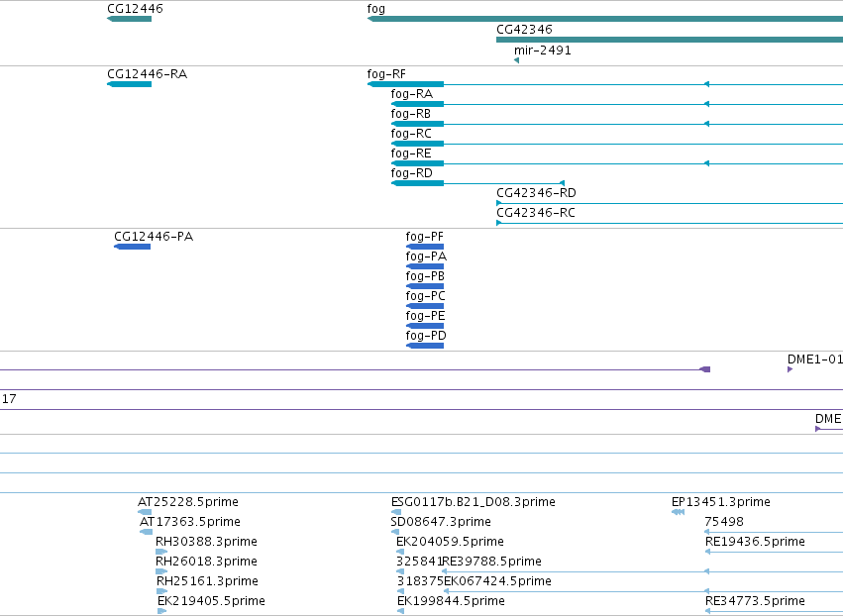Select the fog-PF protein label
The width and height of the screenshot is (843, 616).
[x=425, y=237]
